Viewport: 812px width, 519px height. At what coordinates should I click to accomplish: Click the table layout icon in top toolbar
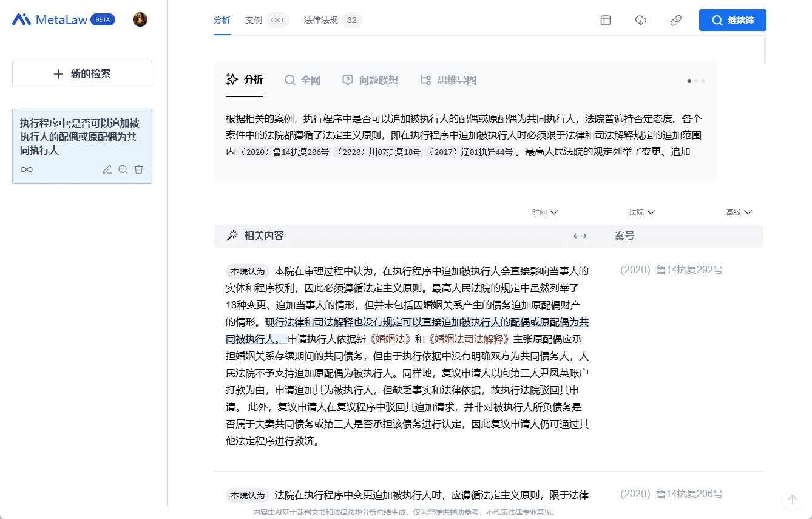coord(606,20)
